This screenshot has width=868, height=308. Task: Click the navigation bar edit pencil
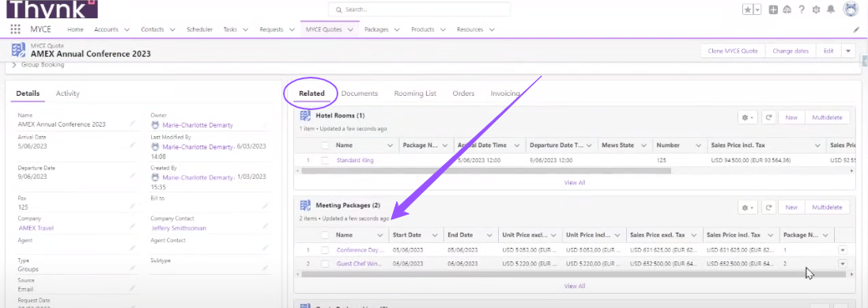click(x=856, y=29)
